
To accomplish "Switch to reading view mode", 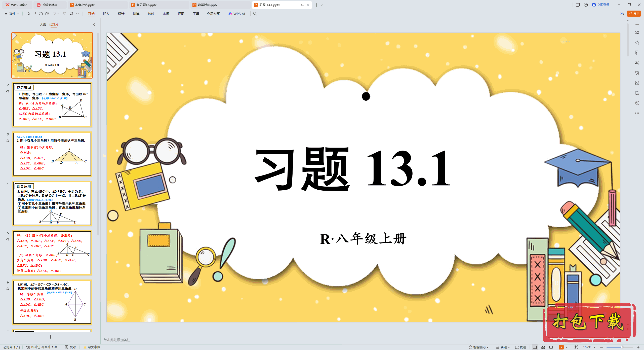I will (x=551, y=347).
